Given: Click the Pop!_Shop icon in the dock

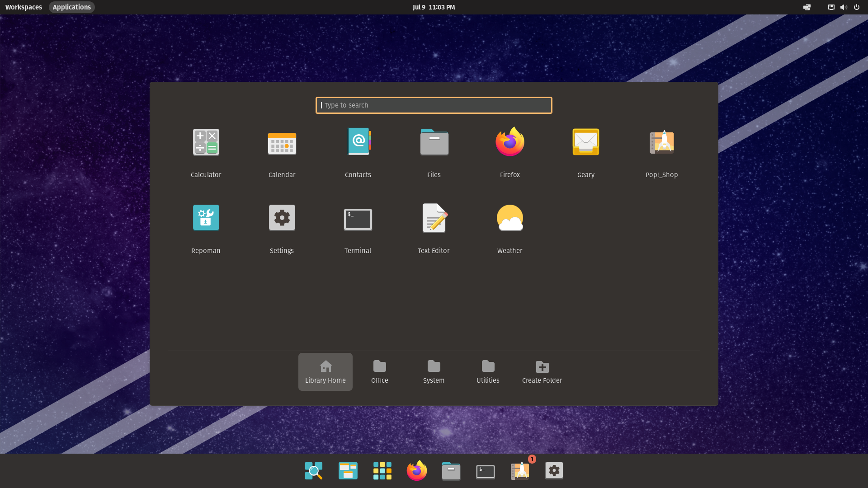Looking at the screenshot, I should click(x=520, y=470).
